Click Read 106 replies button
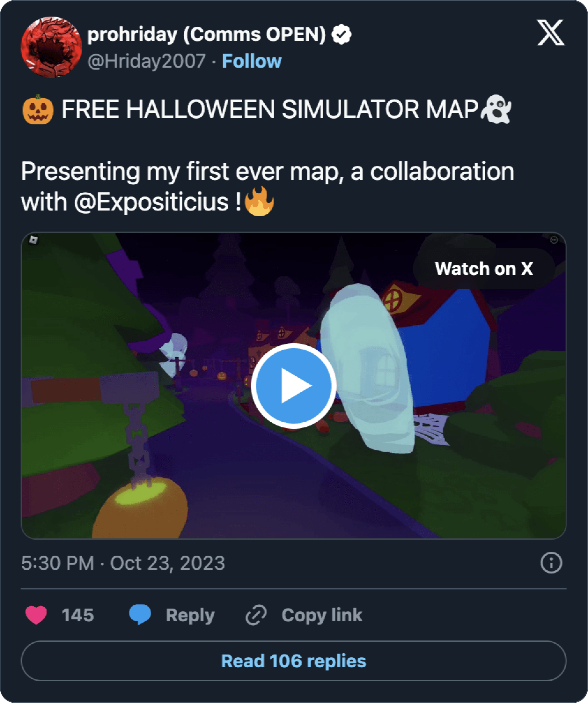Viewport: 588px width, 703px height. pos(293,661)
